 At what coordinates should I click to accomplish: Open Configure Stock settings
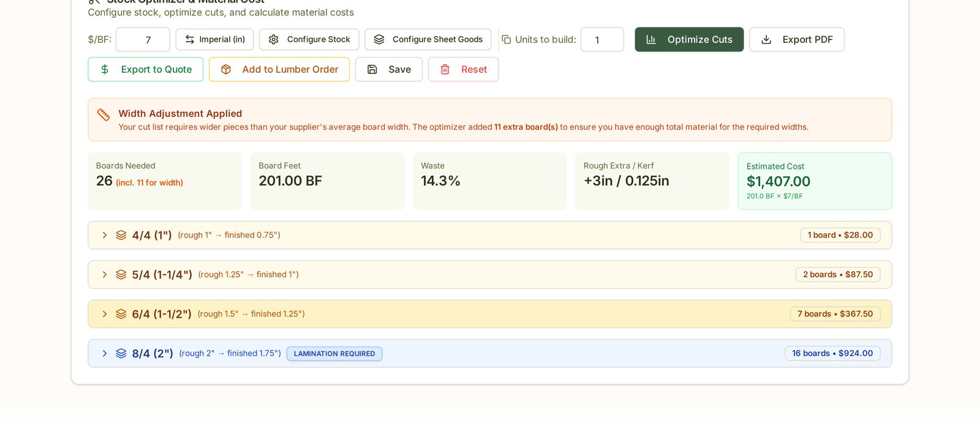(x=309, y=39)
